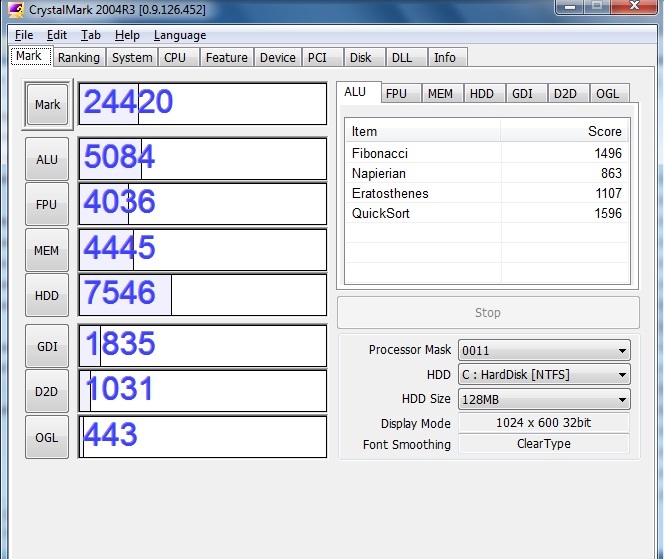Select the Eratosthenes row
This screenshot has height=559, width=664.
point(487,193)
